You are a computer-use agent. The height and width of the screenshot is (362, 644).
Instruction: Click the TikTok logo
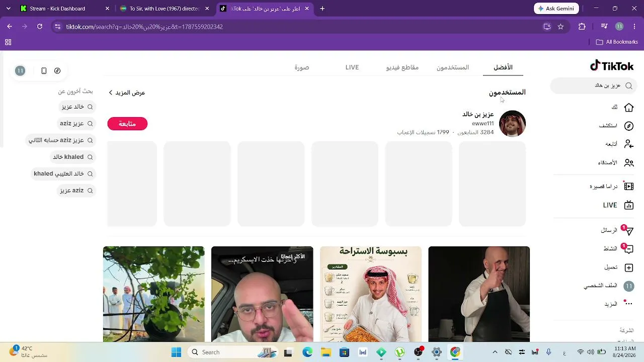pyautogui.click(x=612, y=66)
